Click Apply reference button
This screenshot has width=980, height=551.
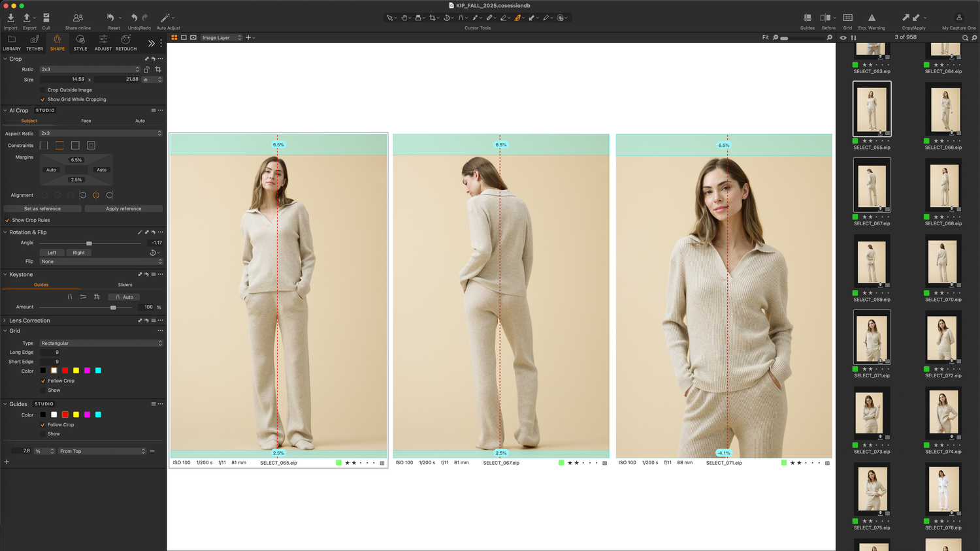pyautogui.click(x=123, y=209)
